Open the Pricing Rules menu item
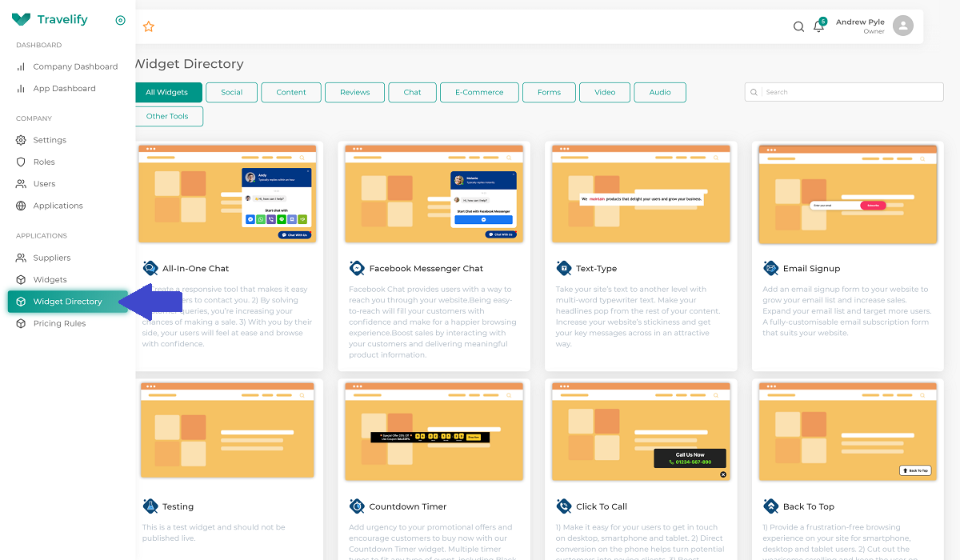This screenshot has height=560, width=960. point(59,323)
